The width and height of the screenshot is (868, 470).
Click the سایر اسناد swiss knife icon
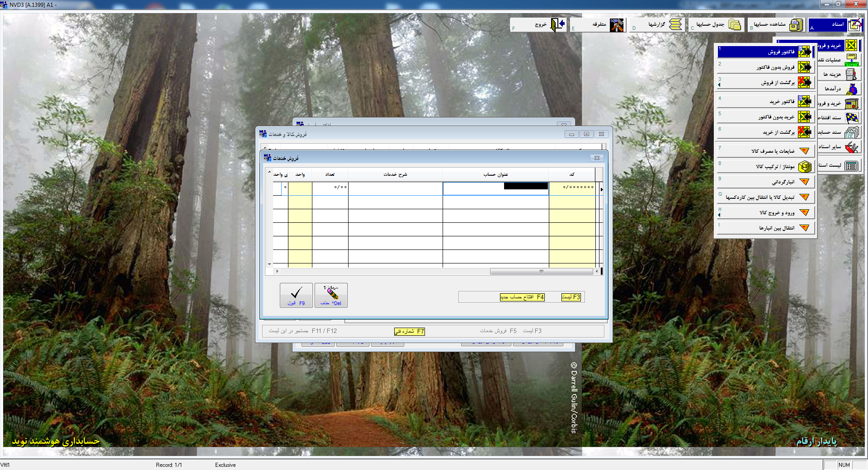pos(852,147)
